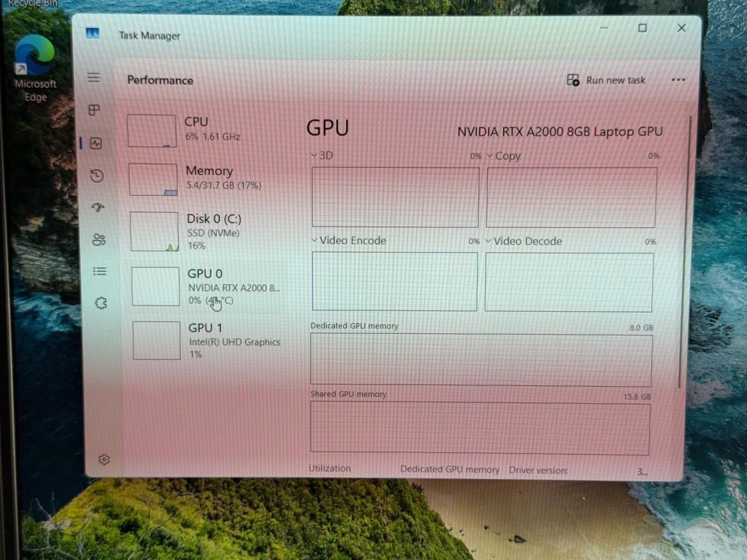Open the more options ellipsis menu
The width and height of the screenshot is (747, 560).
click(x=678, y=80)
